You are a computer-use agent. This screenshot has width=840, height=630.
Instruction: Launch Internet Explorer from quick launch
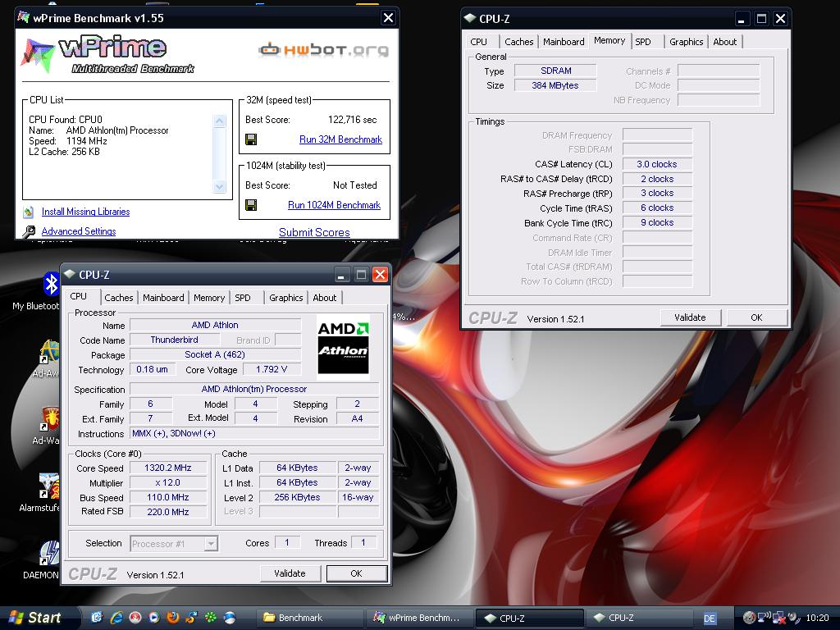pyautogui.click(x=116, y=618)
